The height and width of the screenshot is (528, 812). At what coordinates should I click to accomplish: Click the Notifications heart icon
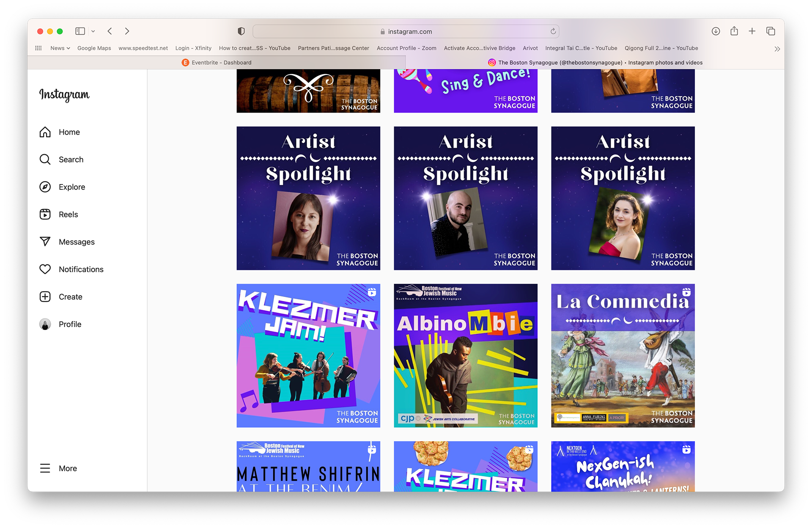[45, 269]
